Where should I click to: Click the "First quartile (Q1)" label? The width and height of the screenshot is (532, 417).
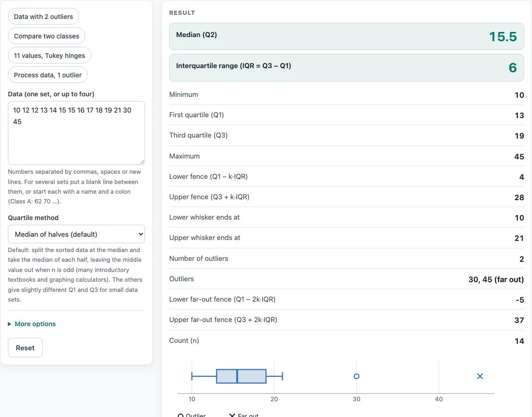[196, 115]
